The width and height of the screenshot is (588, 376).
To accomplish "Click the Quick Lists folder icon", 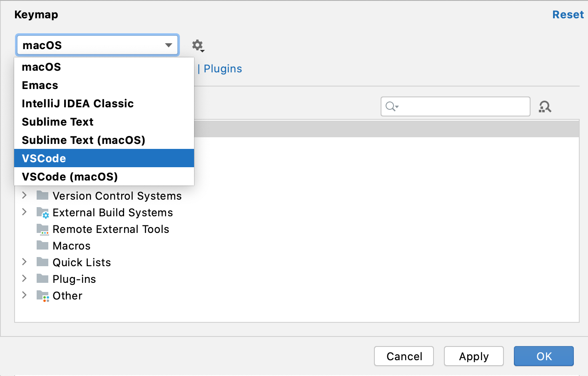I will 43,262.
